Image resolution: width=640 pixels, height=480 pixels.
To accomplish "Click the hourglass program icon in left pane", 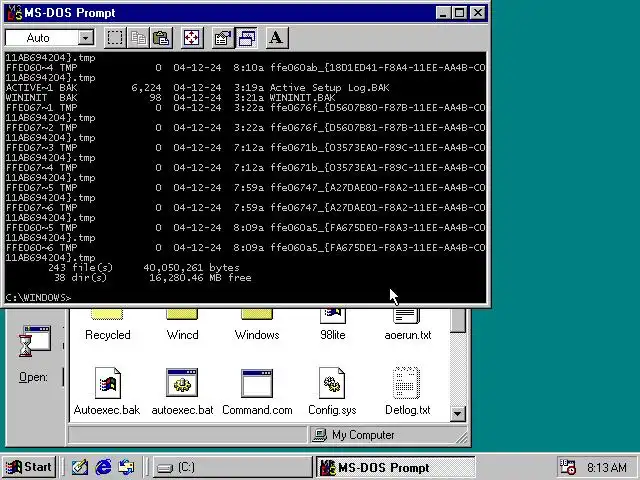I will pos(35,341).
